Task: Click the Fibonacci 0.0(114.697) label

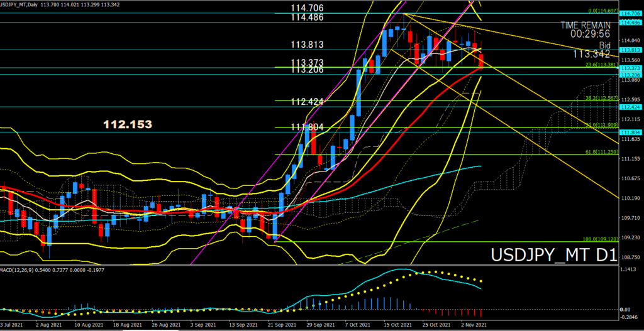Action: coord(603,10)
